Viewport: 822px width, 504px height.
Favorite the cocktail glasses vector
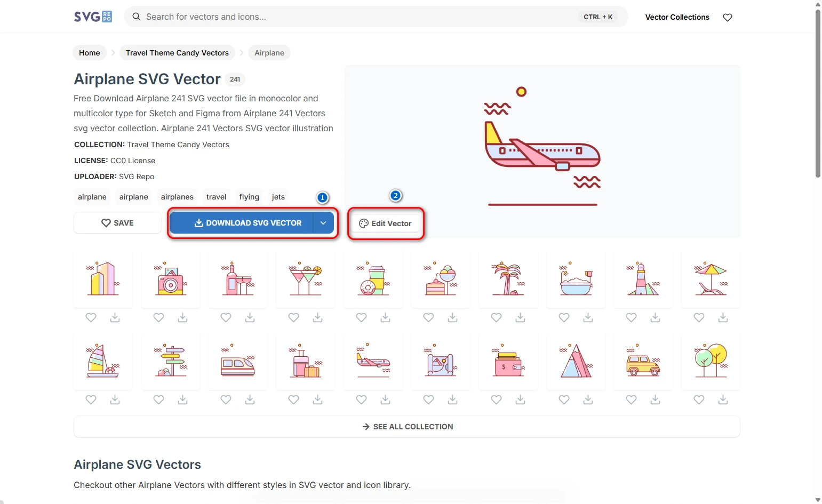pyautogui.click(x=293, y=318)
